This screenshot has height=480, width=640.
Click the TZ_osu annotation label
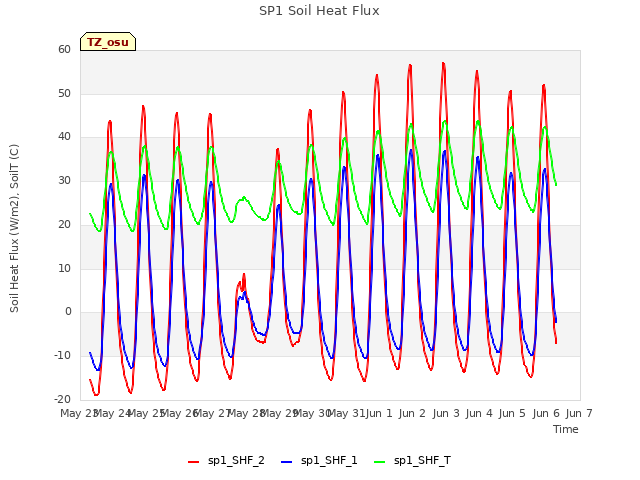(108, 42)
